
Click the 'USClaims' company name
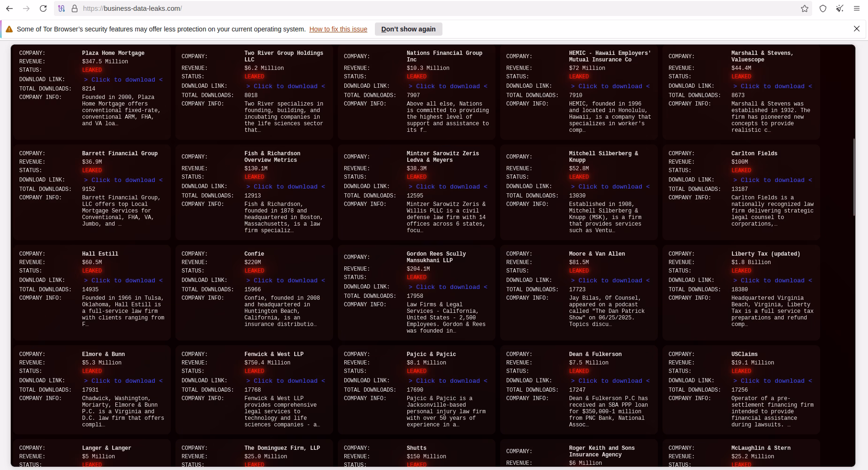pyautogui.click(x=745, y=354)
